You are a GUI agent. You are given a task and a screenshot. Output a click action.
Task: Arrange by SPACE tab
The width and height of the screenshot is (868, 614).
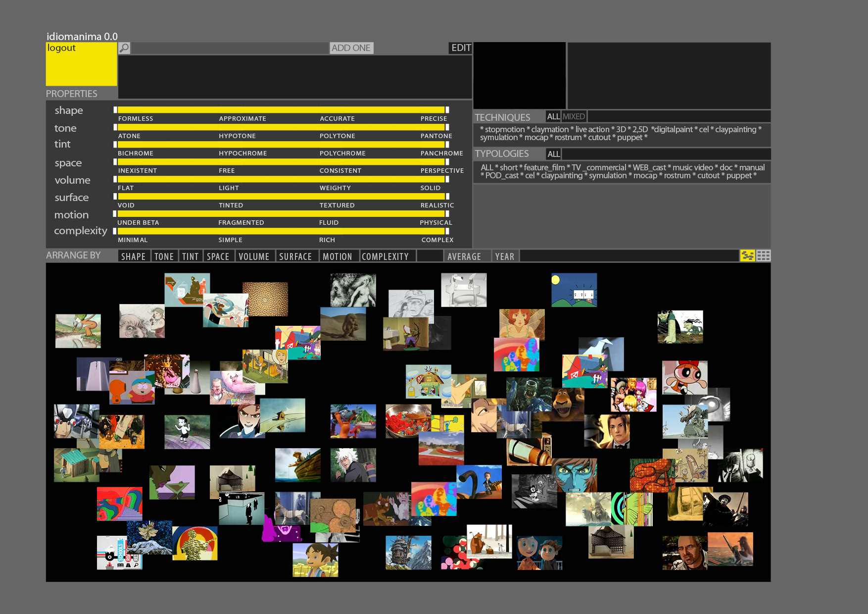218,256
